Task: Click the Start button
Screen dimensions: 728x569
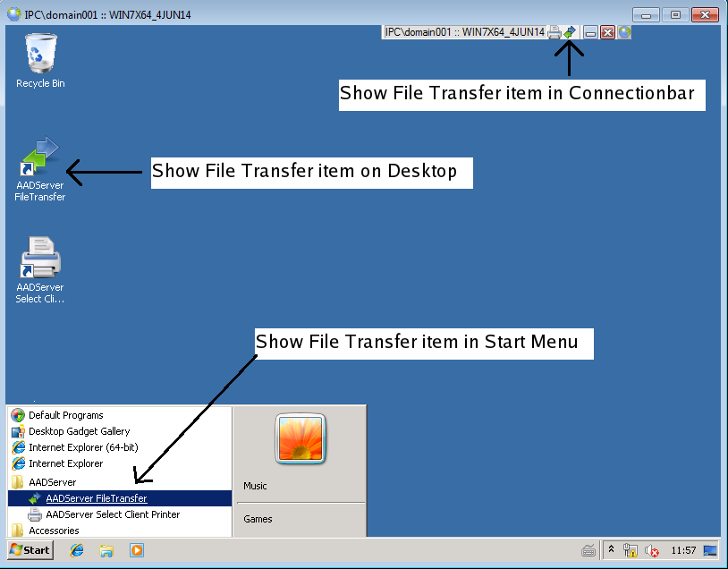Action: click(x=30, y=550)
